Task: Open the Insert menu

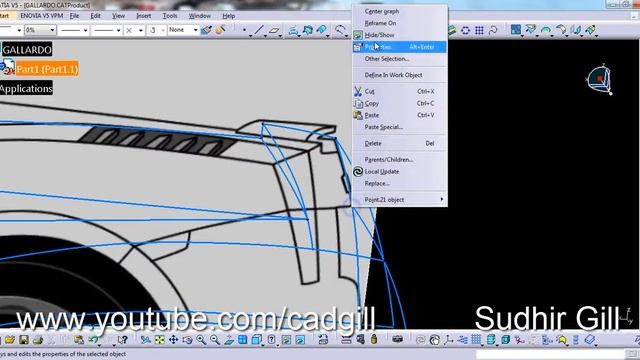Action: [143, 16]
